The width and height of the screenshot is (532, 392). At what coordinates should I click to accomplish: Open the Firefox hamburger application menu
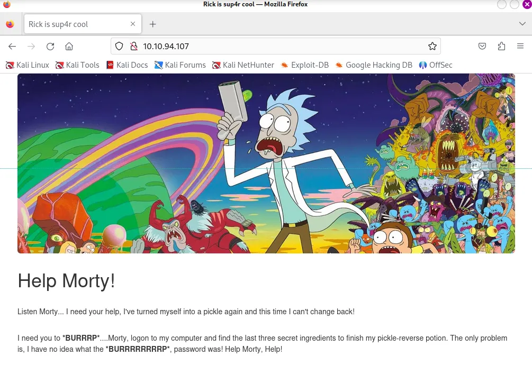point(520,46)
